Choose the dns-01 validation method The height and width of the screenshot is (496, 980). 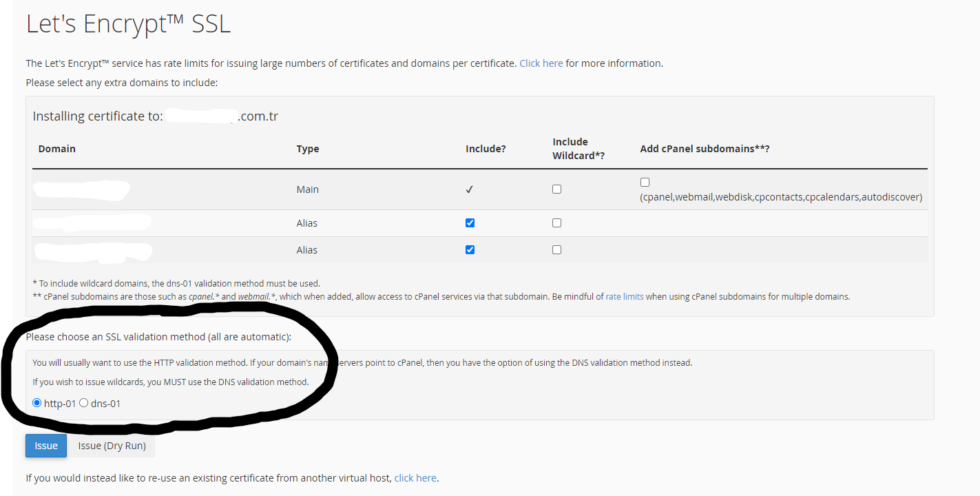(x=84, y=403)
